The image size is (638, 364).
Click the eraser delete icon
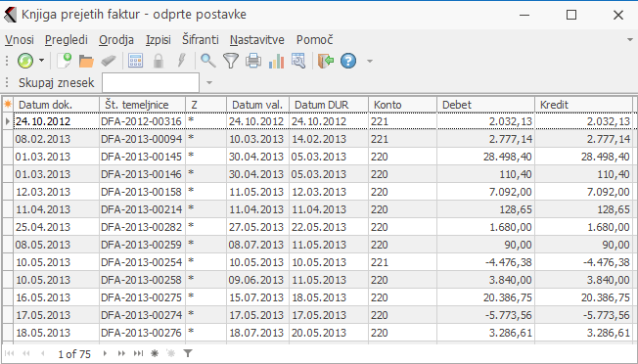coord(109,61)
